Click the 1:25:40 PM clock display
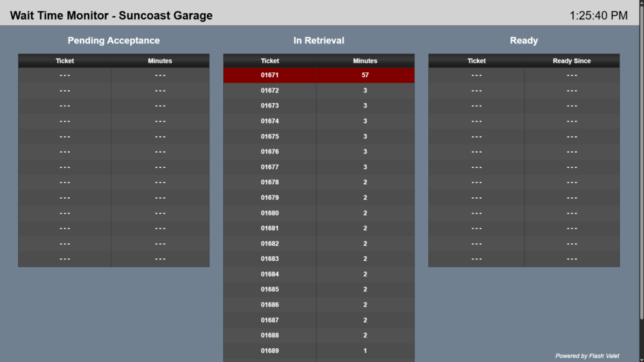Viewport: 644px width, 362px height. click(x=598, y=16)
